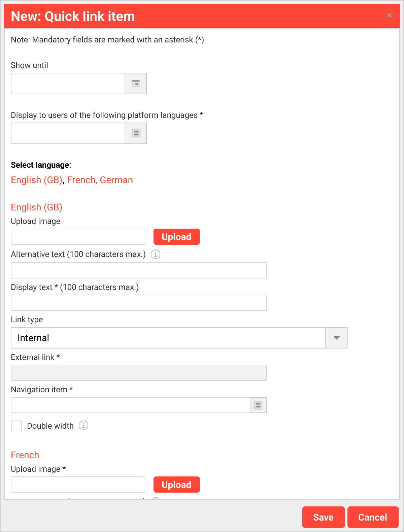404x532 pixels.
Task: Cancel the quick link item creation
Action: click(x=373, y=517)
